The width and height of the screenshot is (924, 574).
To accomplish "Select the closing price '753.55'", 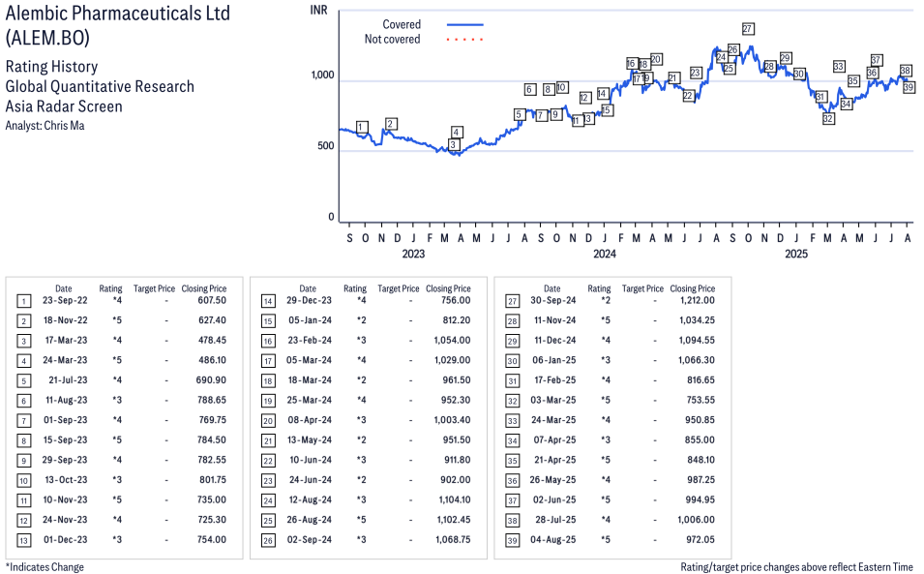I will click(x=700, y=400).
